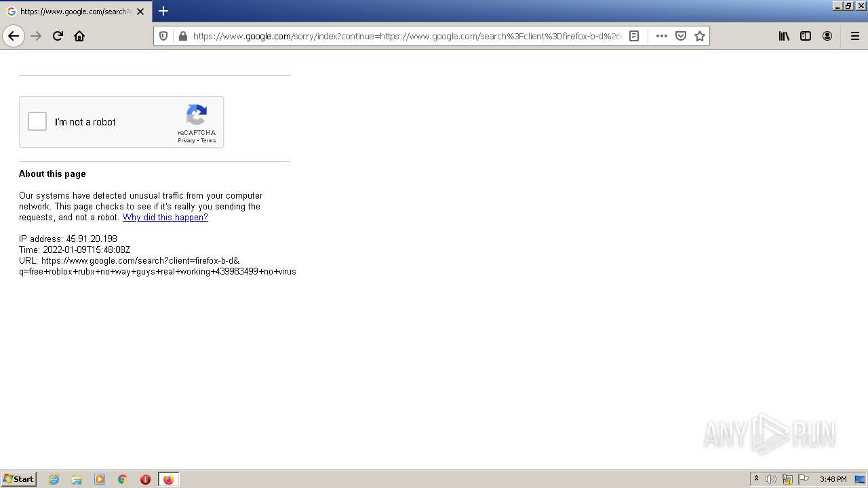Viewport: 868px width, 488px height.
Task: Open the volume control in tray
Action: coord(771,479)
